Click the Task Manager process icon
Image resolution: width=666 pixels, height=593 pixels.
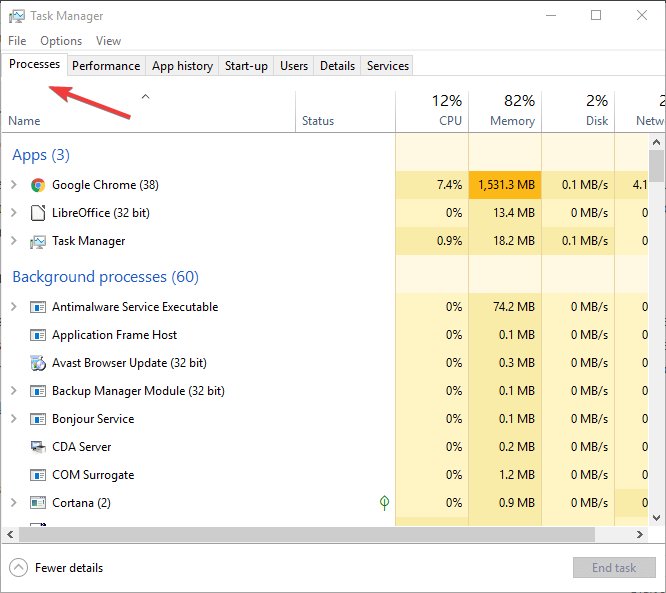coord(38,242)
